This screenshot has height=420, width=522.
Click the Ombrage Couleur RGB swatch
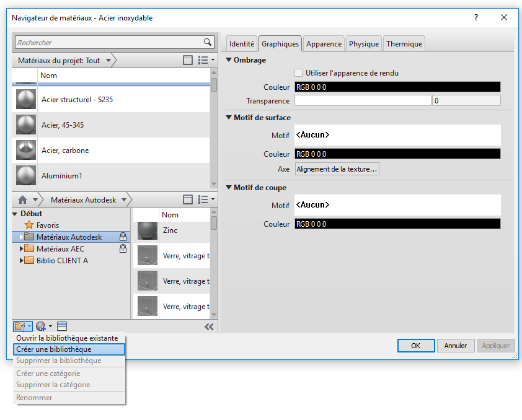[x=397, y=87]
